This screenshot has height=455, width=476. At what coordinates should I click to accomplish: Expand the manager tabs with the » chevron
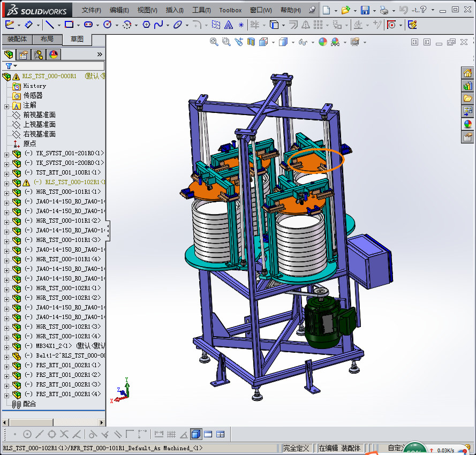[x=100, y=55]
